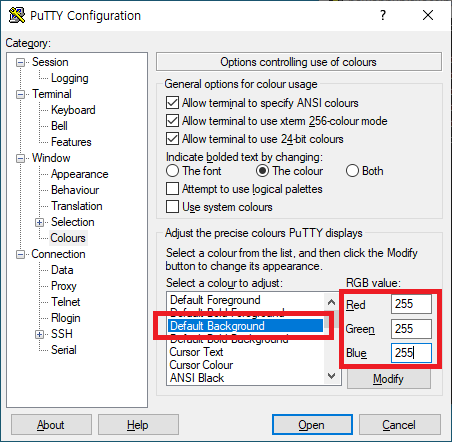Click the list scroll up arrow
Screen dimensions: 452x442
[331, 302]
